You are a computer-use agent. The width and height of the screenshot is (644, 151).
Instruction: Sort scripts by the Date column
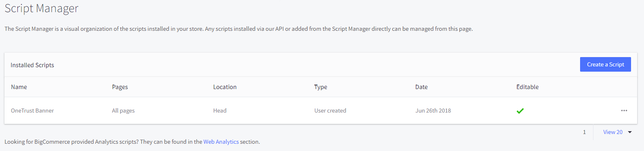422,87
